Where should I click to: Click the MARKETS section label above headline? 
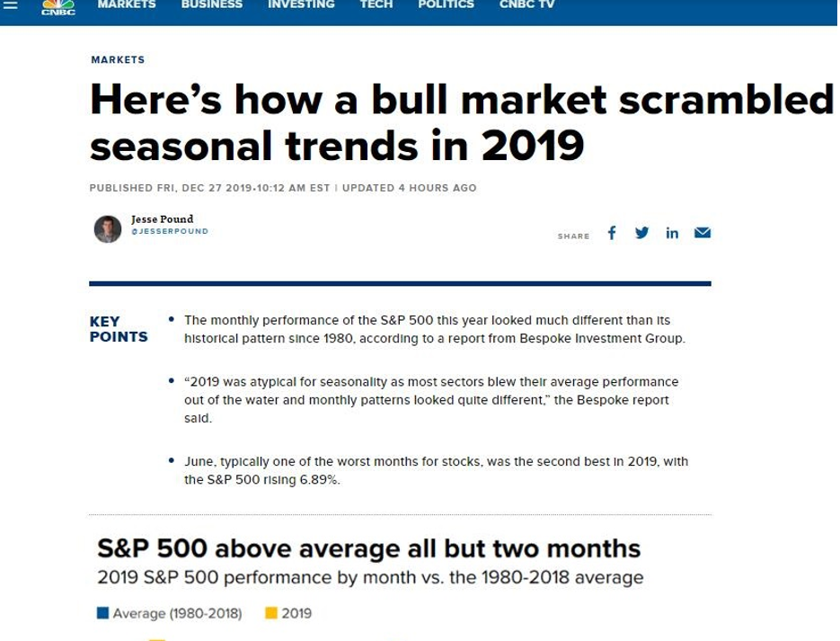118,60
